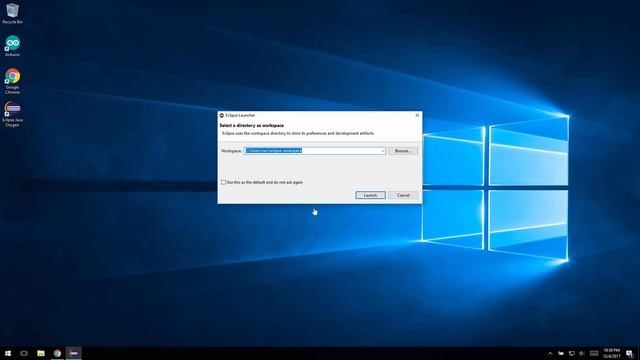Open the Windows Start menu

pyautogui.click(x=8, y=353)
